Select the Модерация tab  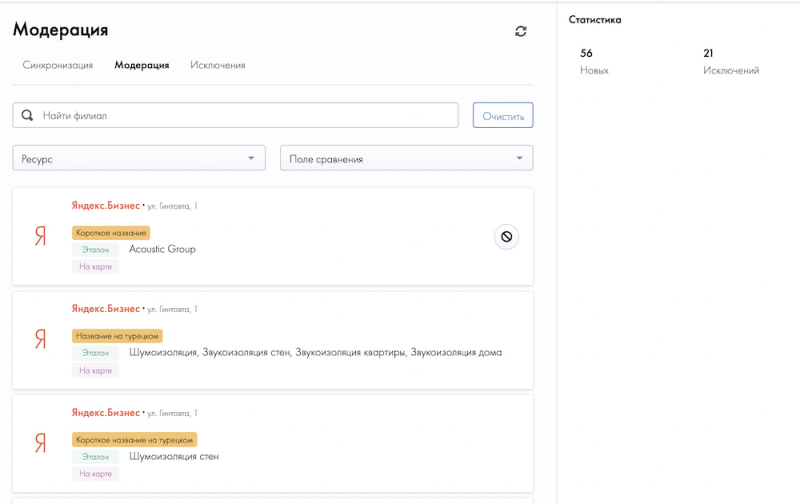click(142, 65)
